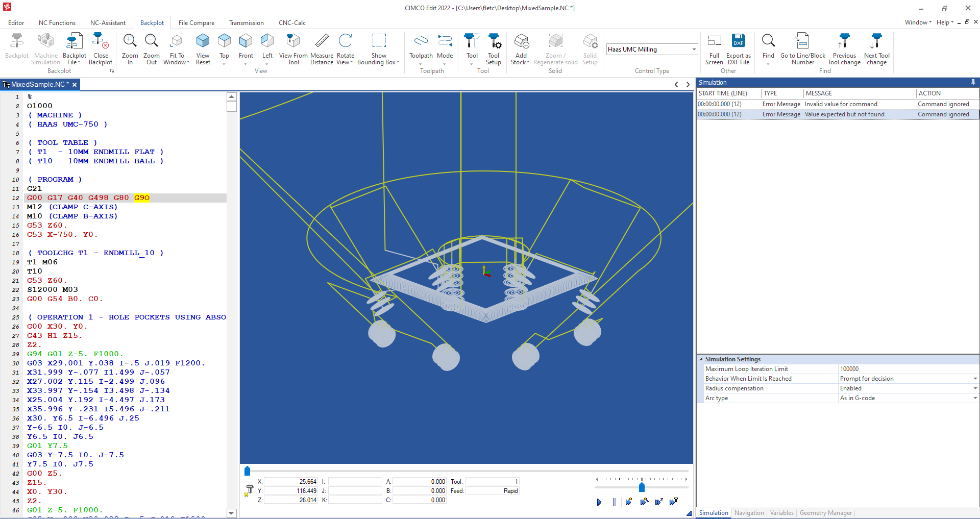Switch to the File Compare ribbon tab
The width and height of the screenshot is (980, 519).
(197, 23)
